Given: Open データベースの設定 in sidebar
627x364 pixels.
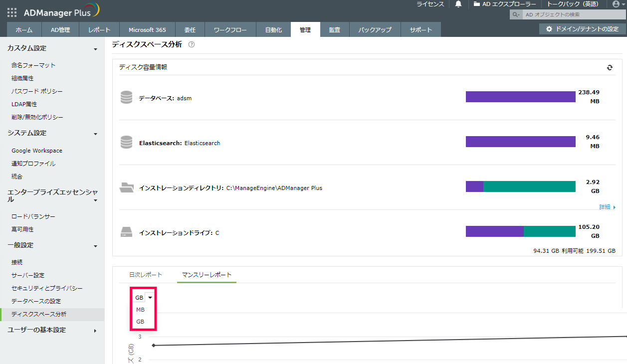Looking at the screenshot, I should pos(36,301).
